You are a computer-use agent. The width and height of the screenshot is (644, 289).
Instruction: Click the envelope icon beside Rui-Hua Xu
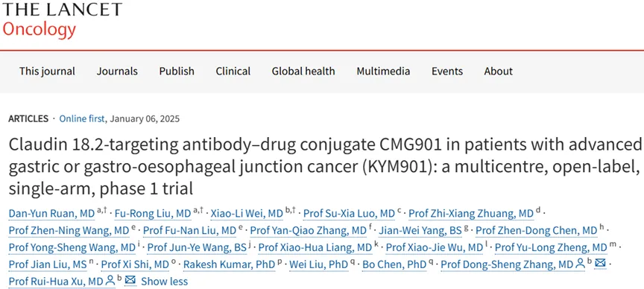click(x=130, y=280)
